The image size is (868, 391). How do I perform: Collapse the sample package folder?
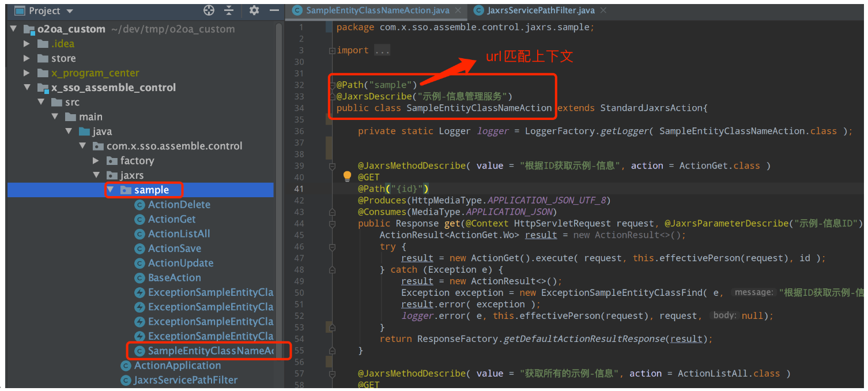click(x=110, y=190)
